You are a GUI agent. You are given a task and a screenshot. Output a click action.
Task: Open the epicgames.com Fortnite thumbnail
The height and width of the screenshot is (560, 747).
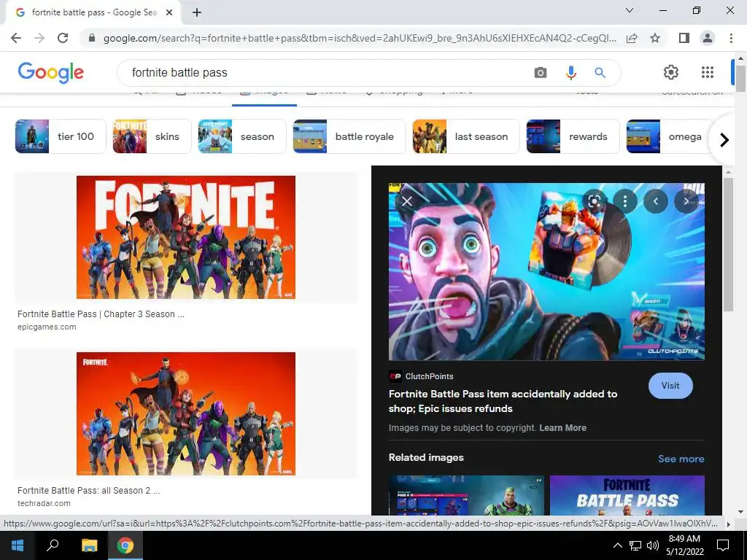[x=186, y=237]
